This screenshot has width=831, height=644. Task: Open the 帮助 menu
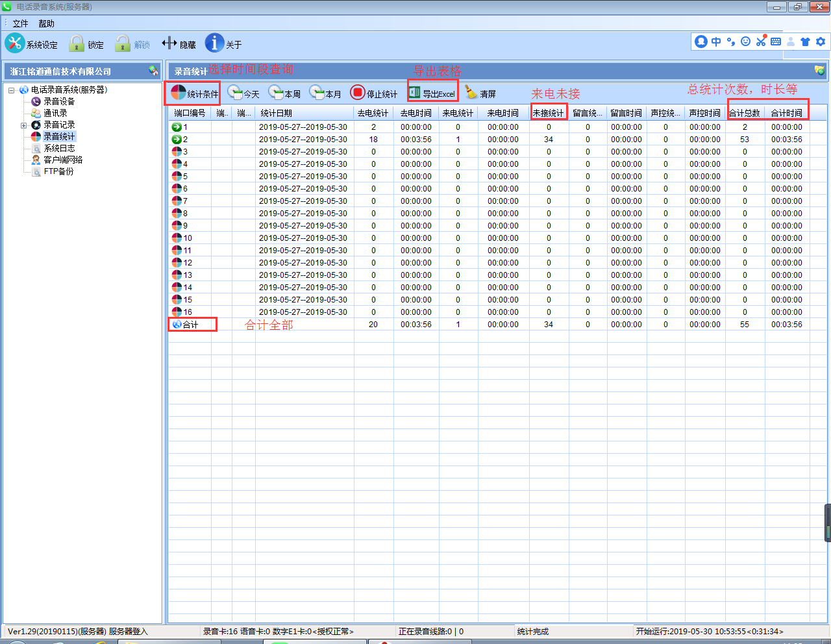tap(46, 23)
